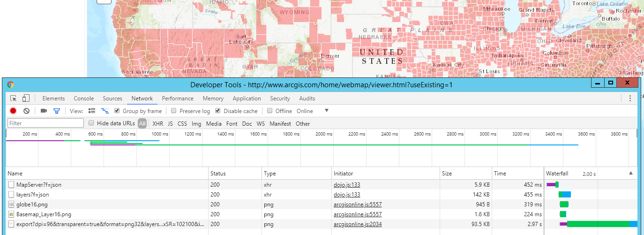
Task: Open the network throttling dropdown arrow
Action: 327,111
